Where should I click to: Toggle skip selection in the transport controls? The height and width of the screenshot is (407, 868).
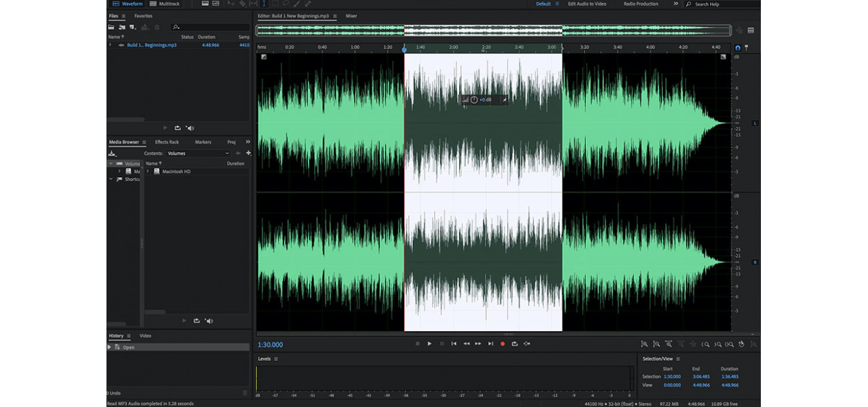(527, 344)
